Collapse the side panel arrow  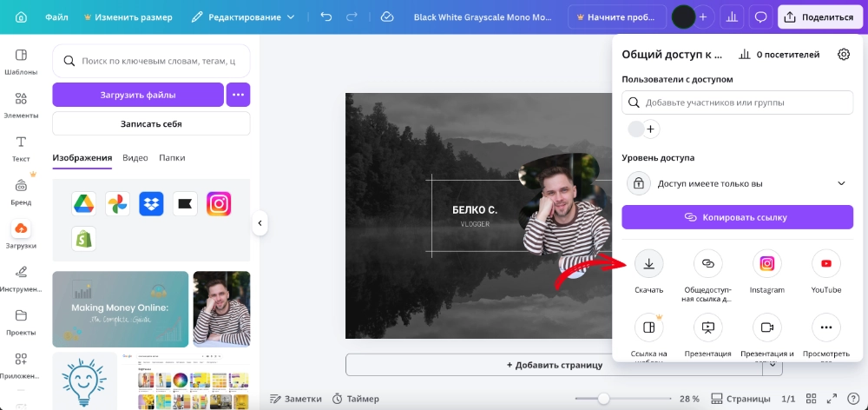[260, 223]
